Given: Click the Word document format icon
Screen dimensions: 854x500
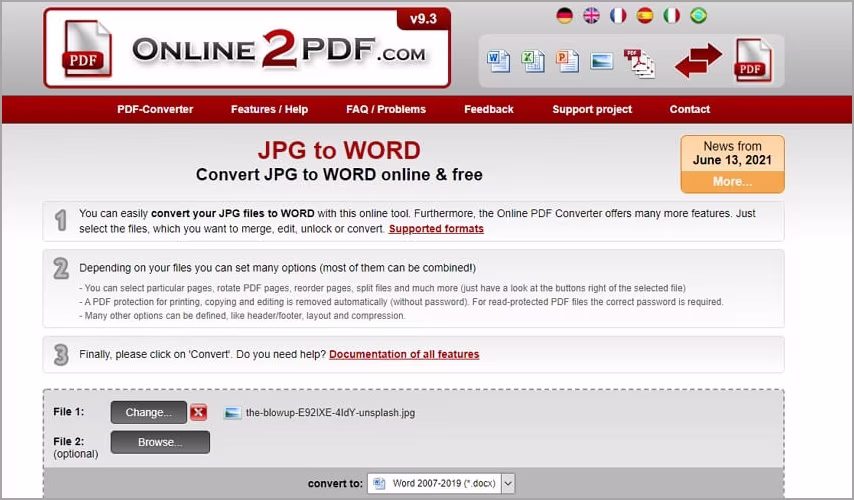Looking at the screenshot, I should [498, 61].
